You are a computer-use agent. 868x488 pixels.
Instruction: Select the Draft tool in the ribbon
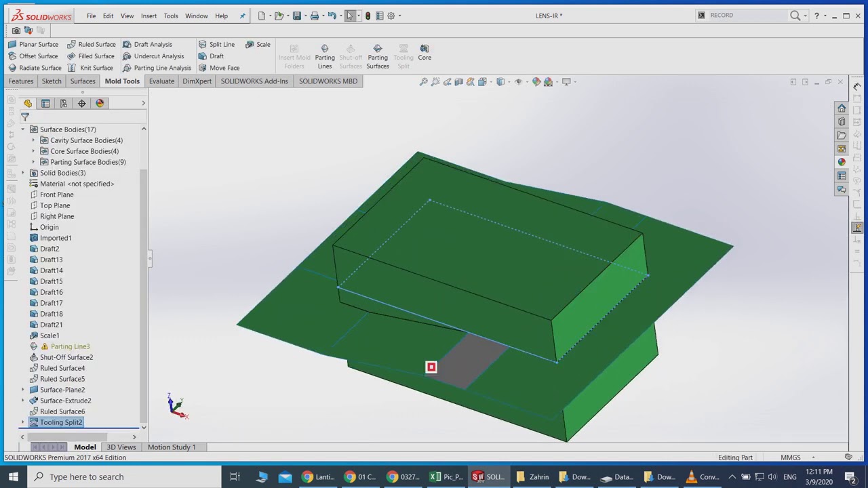[x=211, y=56]
